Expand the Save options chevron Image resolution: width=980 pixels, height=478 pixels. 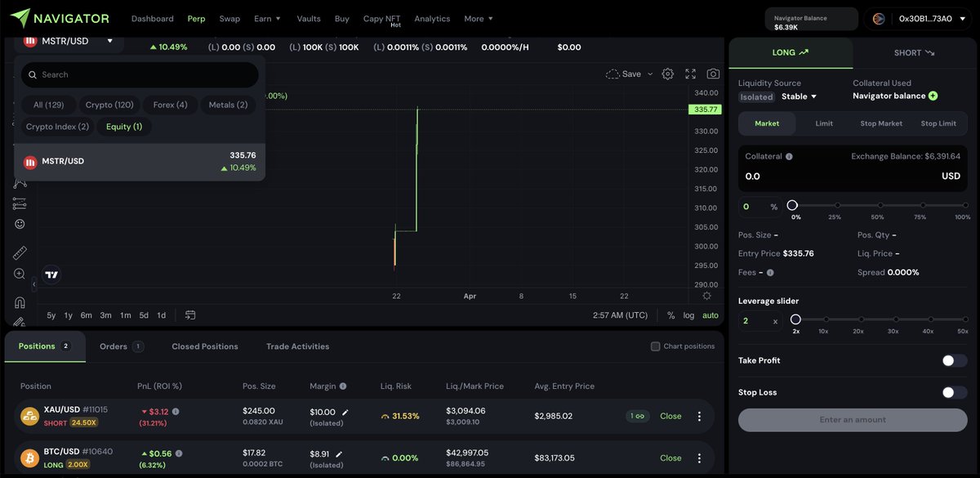[648, 73]
